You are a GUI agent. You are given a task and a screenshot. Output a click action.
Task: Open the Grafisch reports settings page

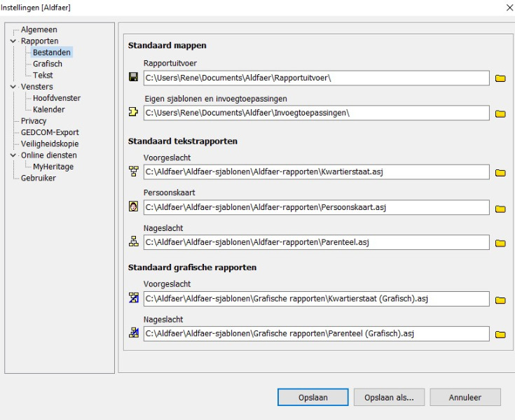[x=47, y=64]
